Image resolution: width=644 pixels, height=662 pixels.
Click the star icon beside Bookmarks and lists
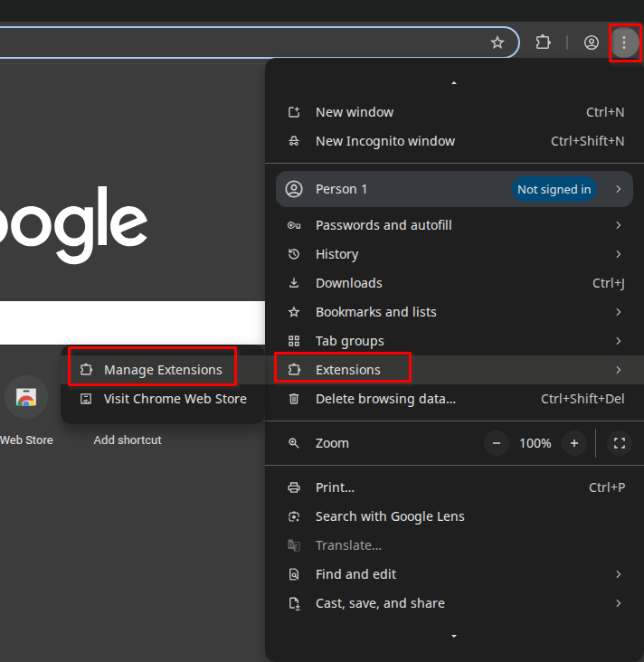pyautogui.click(x=294, y=312)
